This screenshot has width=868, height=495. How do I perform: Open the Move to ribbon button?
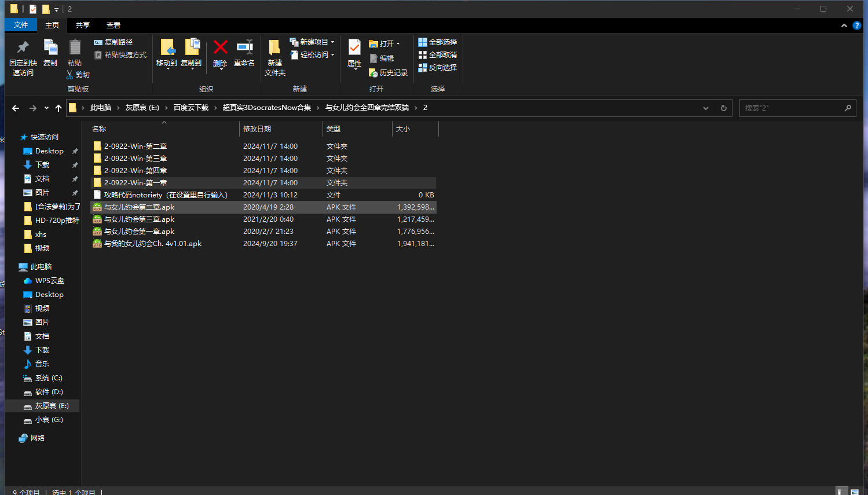167,53
